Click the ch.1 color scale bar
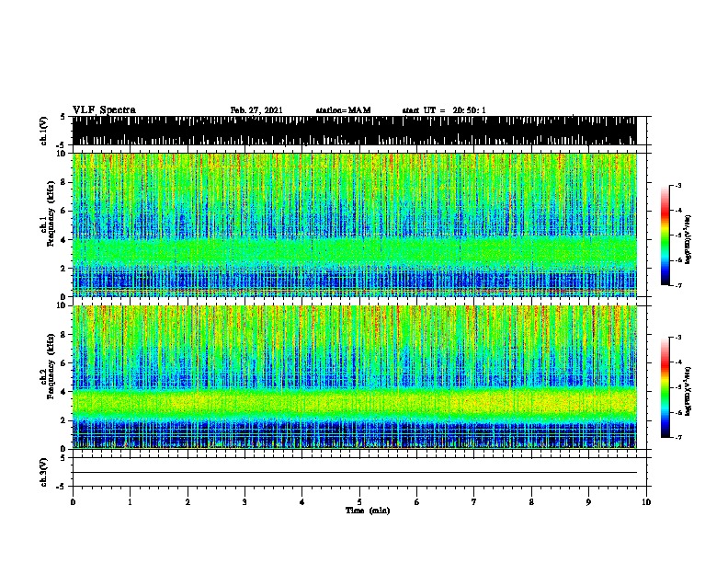The image size is (728, 563). click(665, 236)
